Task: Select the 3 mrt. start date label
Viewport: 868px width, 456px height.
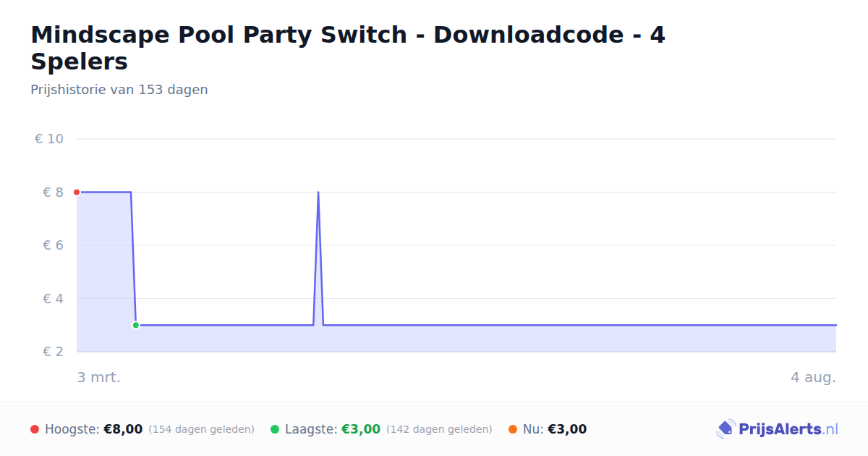Action: tap(99, 377)
